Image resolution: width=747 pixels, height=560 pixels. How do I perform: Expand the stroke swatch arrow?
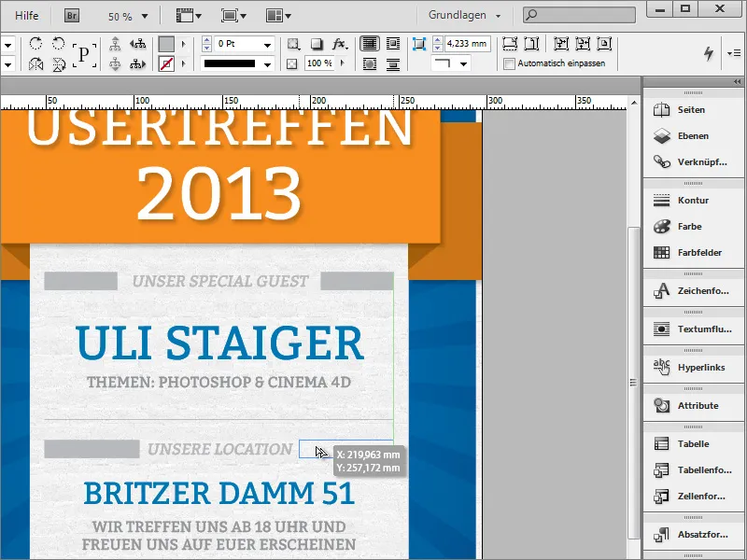click(x=183, y=63)
